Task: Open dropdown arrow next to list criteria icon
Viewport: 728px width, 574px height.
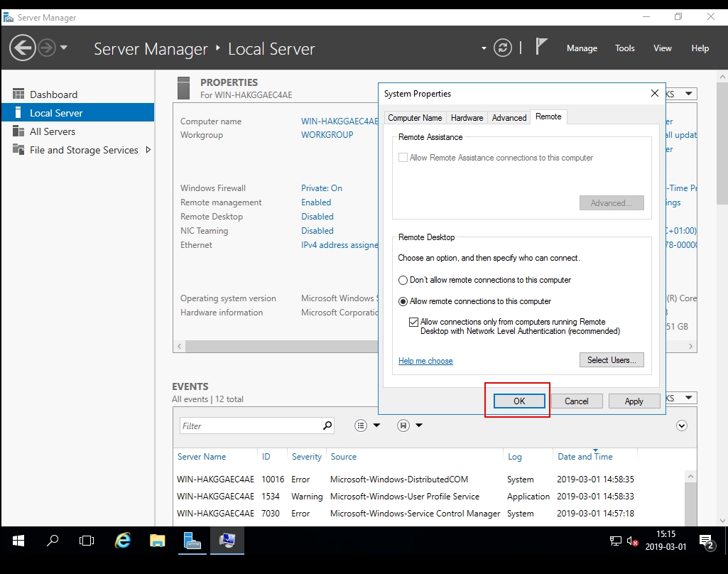Action: click(376, 426)
